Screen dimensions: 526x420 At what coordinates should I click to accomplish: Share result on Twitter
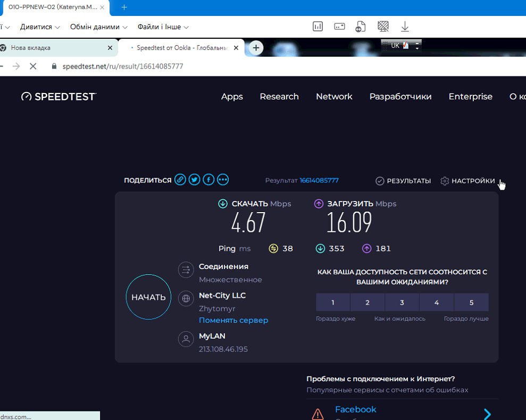tap(194, 180)
